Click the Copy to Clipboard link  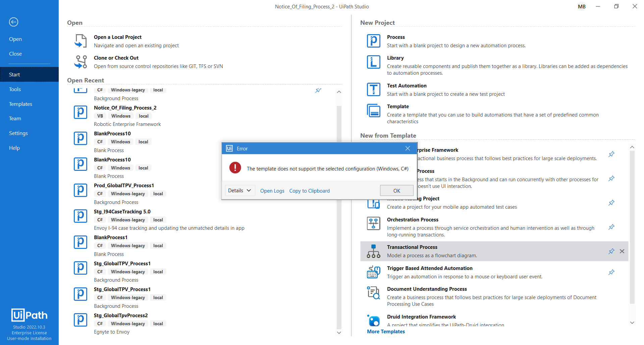310,191
